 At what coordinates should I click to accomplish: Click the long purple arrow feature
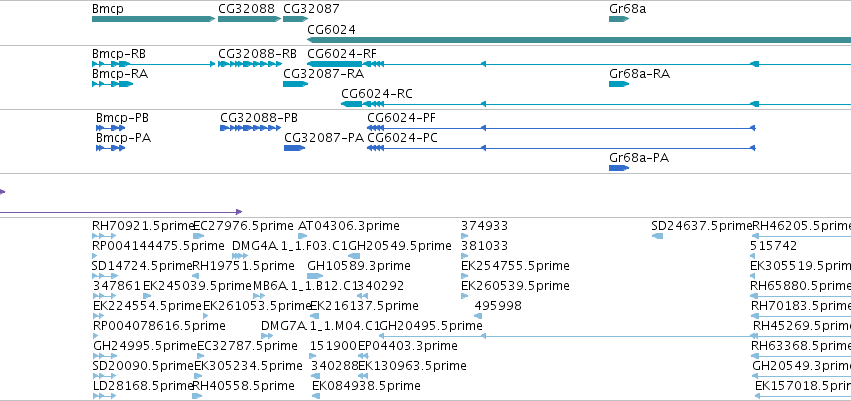pyautogui.click(x=120, y=212)
